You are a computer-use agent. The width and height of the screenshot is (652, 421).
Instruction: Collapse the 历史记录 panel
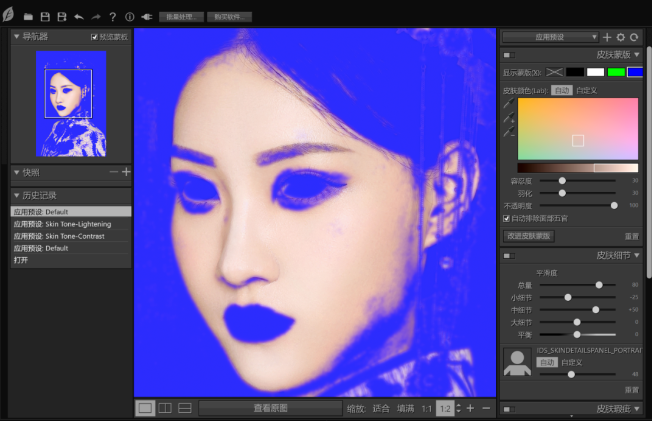(x=17, y=195)
